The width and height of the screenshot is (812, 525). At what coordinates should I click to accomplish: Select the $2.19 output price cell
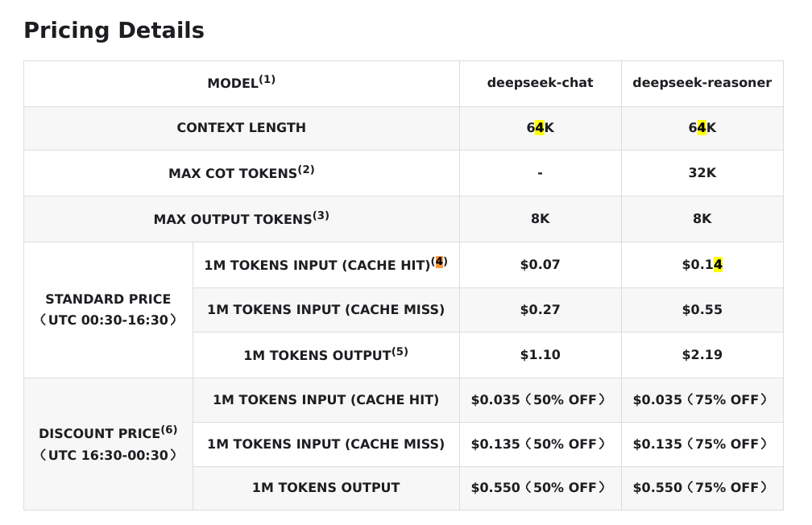[x=702, y=355]
